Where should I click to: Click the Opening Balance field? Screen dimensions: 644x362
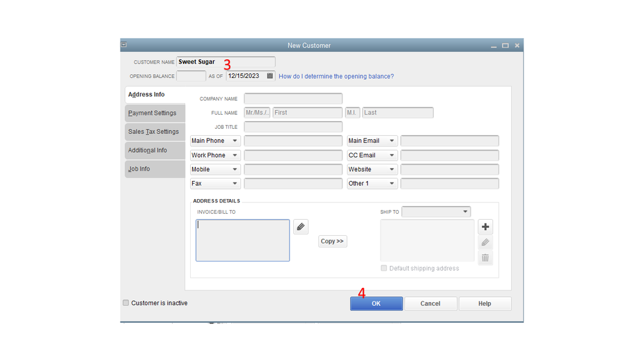[x=191, y=76]
